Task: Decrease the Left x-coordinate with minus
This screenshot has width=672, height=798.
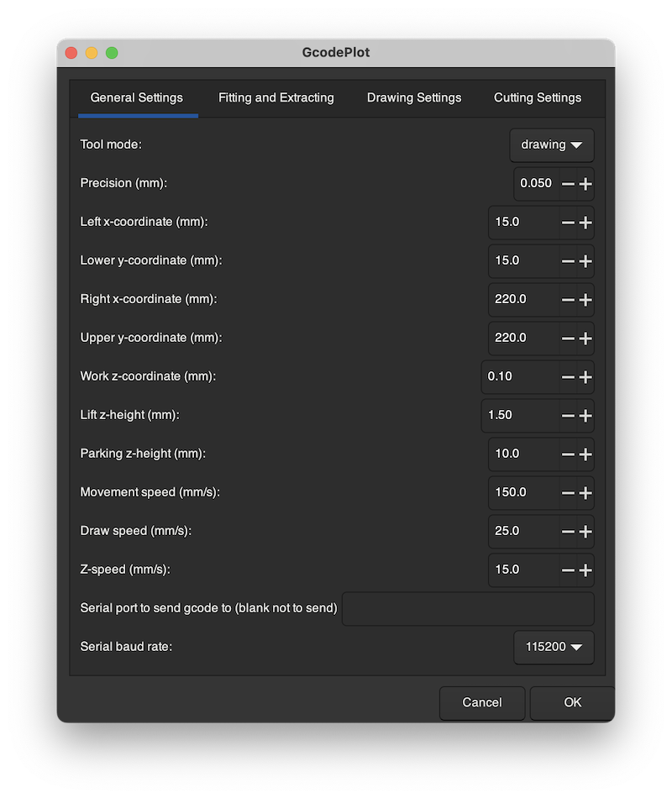Action: pos(568,223)
